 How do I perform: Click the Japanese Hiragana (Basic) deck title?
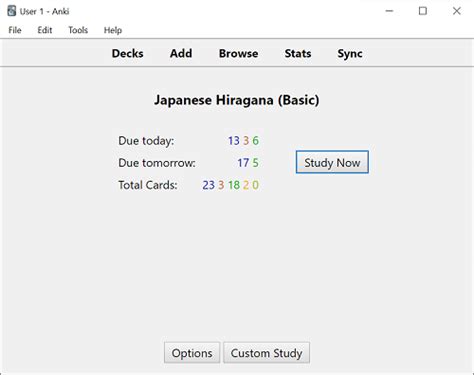[x=237, y=100]
